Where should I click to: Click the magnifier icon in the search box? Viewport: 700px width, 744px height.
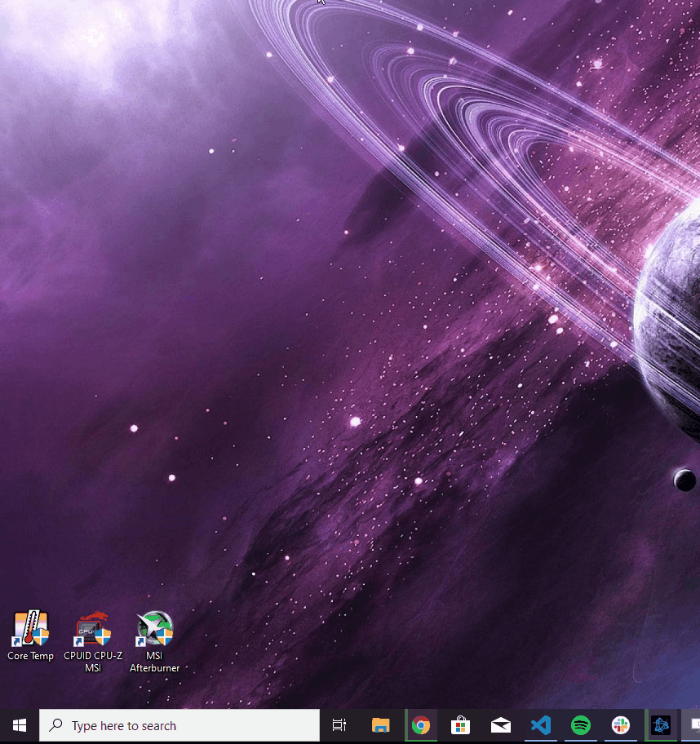[x=56, y=725]
